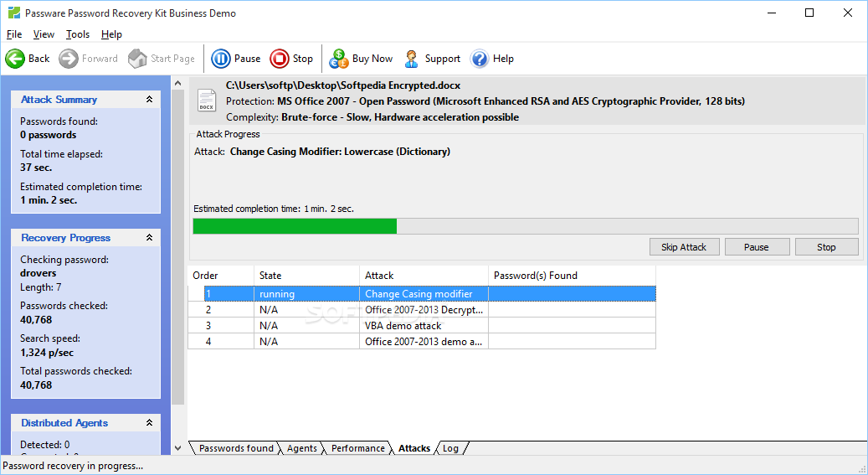Switch to the Performance tab

(357, 448)
